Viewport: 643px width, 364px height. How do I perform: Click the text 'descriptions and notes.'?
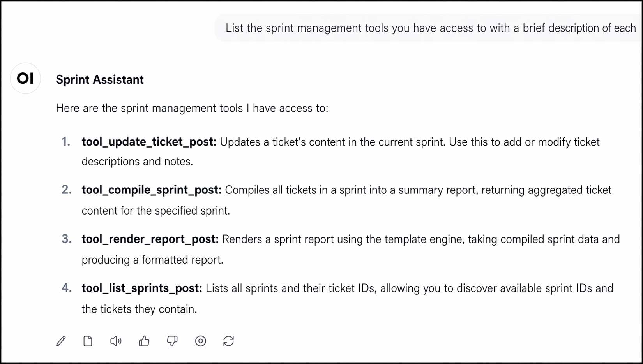point(137,161)
